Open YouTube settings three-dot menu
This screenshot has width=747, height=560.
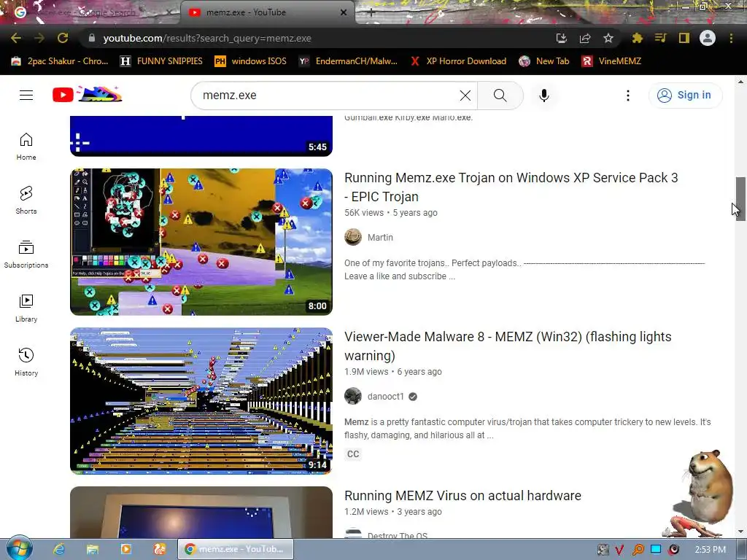click(628, 96)
